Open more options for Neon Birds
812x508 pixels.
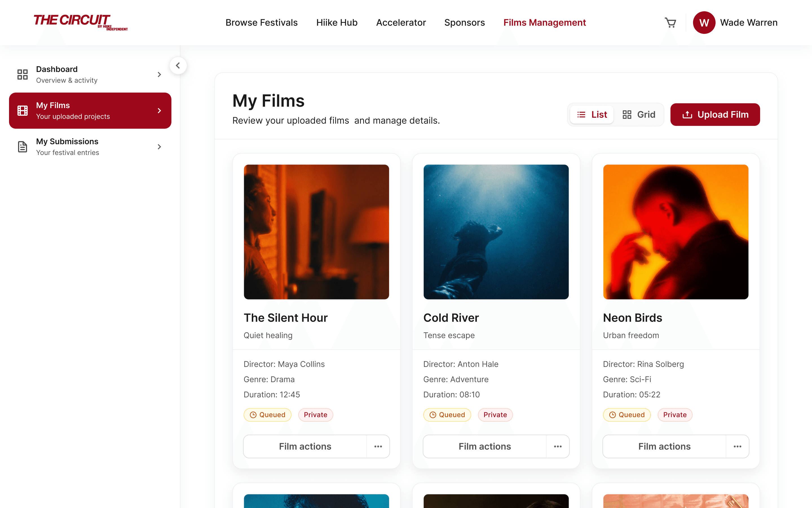(738, 446)
